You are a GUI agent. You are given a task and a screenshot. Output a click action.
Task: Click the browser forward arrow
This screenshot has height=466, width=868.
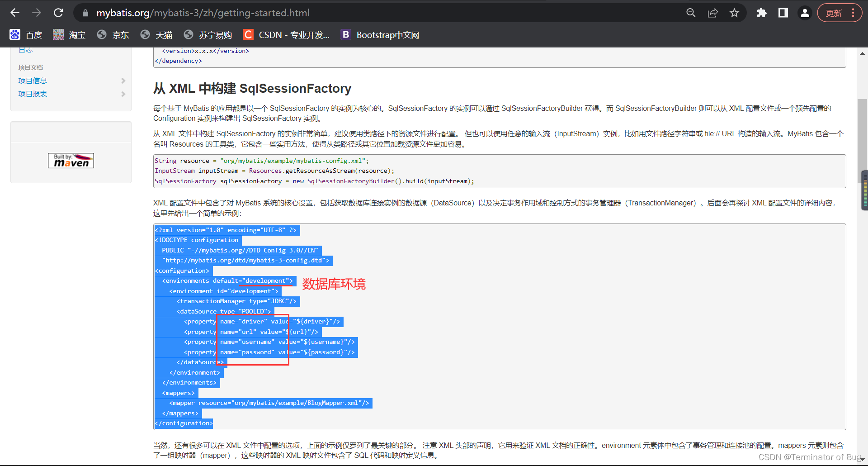coord(37,13)
